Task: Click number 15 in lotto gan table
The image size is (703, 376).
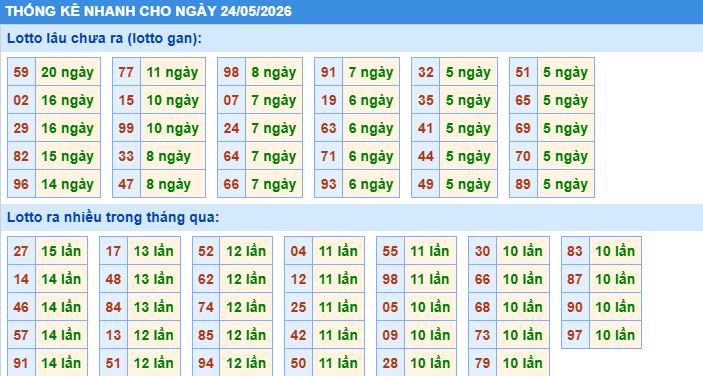Action: [x=126, y=100]
